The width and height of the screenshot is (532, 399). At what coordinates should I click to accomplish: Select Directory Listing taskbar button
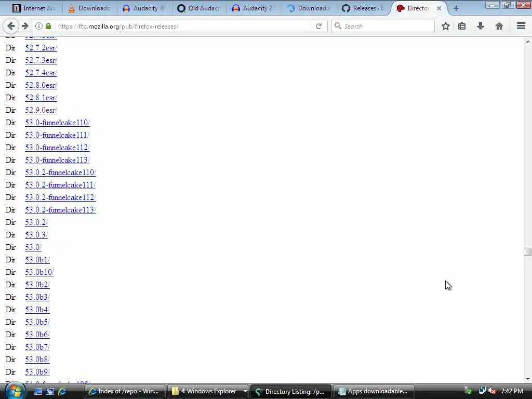click(x=290, y=391)
